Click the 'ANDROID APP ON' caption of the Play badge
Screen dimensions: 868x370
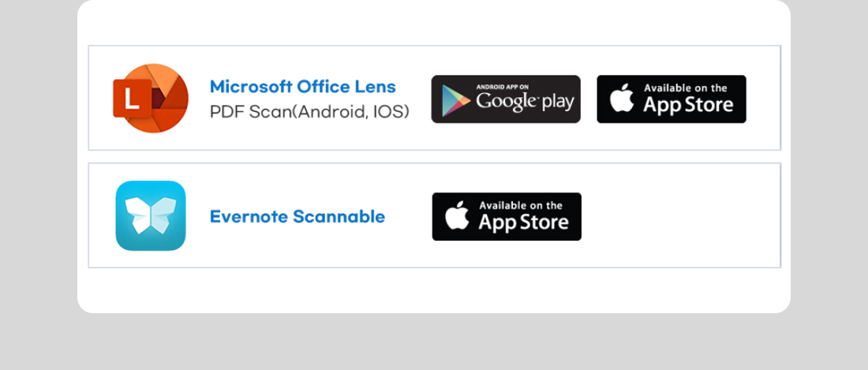point(503,87)
